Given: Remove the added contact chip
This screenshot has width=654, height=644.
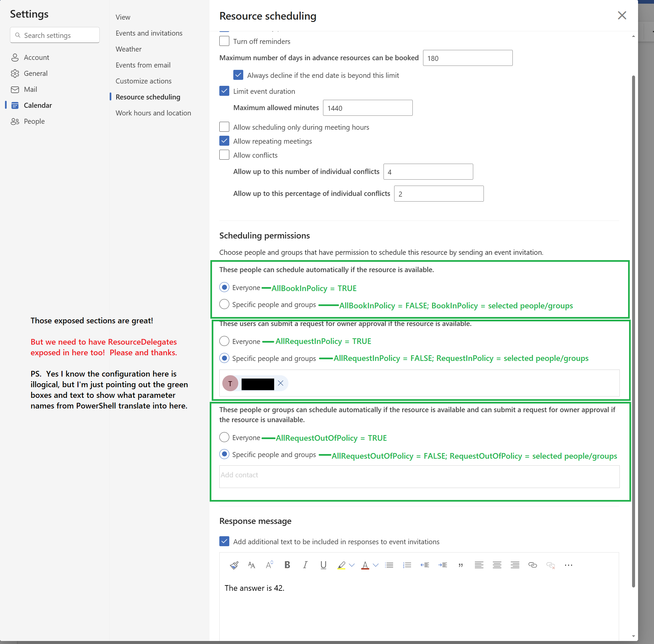Looking at the screenshot, I should pos(280,383).
